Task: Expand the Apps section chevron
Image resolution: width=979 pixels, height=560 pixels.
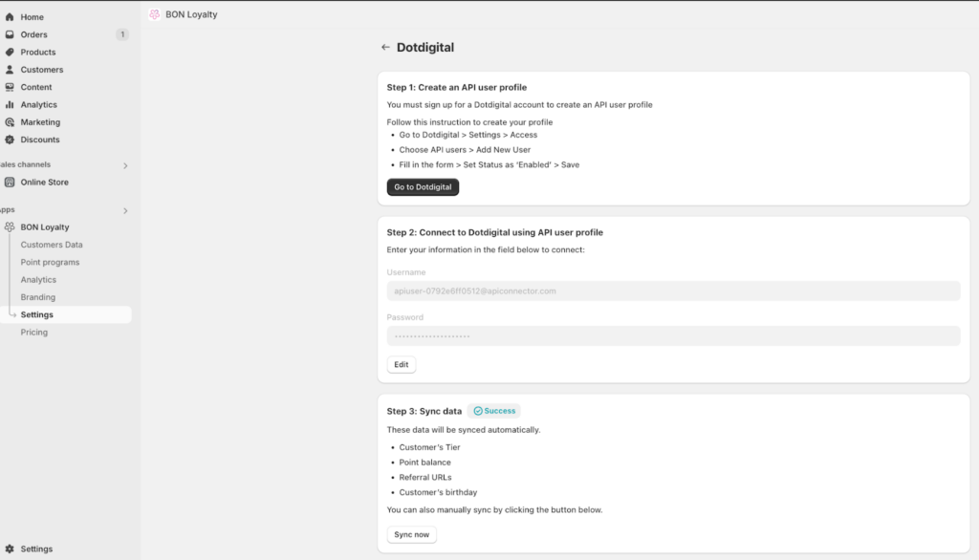Action: click(x=125, y=210)
